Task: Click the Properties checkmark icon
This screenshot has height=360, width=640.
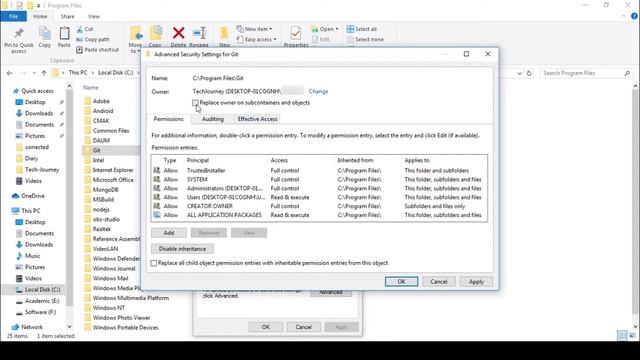Action: click(296, 33)
